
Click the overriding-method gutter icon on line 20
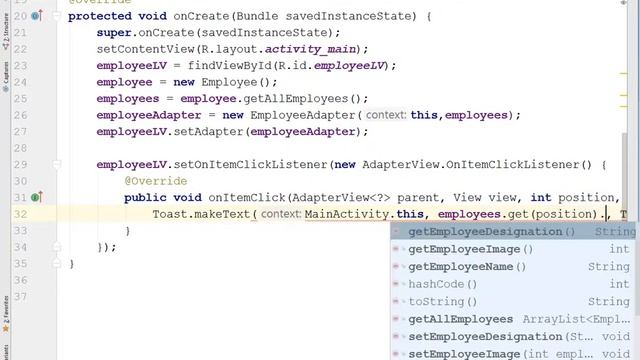[x=36, y=16]
